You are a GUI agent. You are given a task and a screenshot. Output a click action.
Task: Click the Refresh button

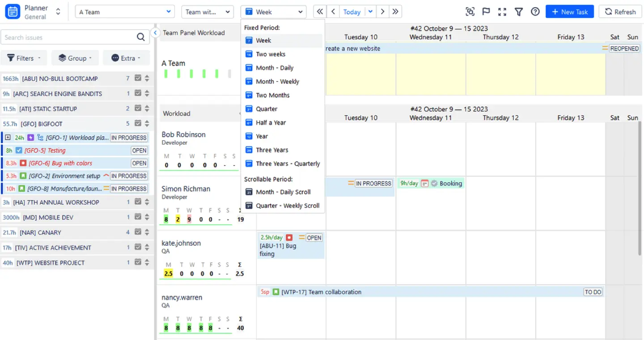(620, 12)
